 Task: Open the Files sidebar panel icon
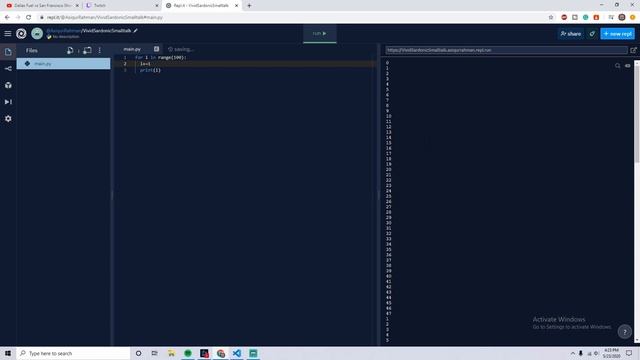tap(8, 52)
